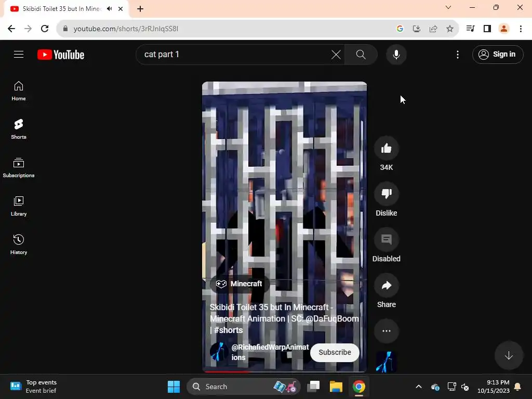Screen dimensions: 532x399
Task: Open Task View on the taskbar
Action: pyautogui.click(x=313, y=387)
